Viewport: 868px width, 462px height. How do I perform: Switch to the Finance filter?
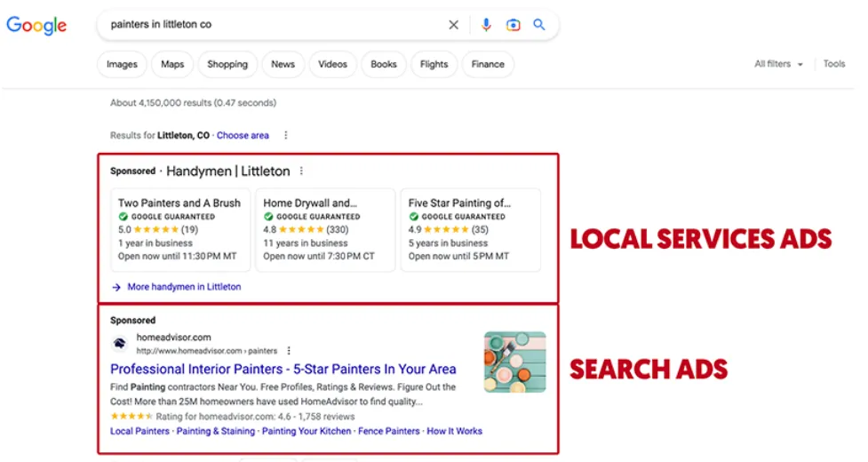[488, 64]
